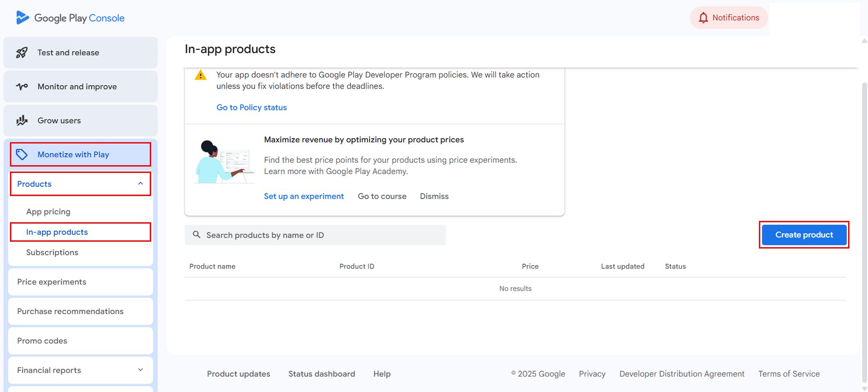Open the Terms of Service link
This screenshot has width=868, height=392.
pyautogui.click(x=789, y=374)
